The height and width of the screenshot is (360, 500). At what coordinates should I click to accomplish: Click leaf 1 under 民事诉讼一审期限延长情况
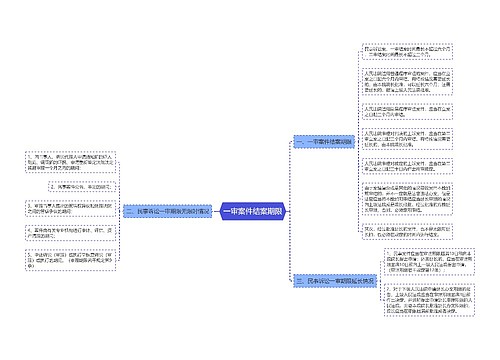coord(429,262)
